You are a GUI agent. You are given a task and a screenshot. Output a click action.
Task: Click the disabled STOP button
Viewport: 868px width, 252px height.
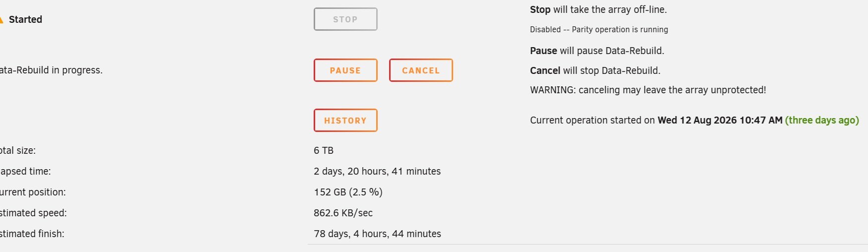point(345,19)
